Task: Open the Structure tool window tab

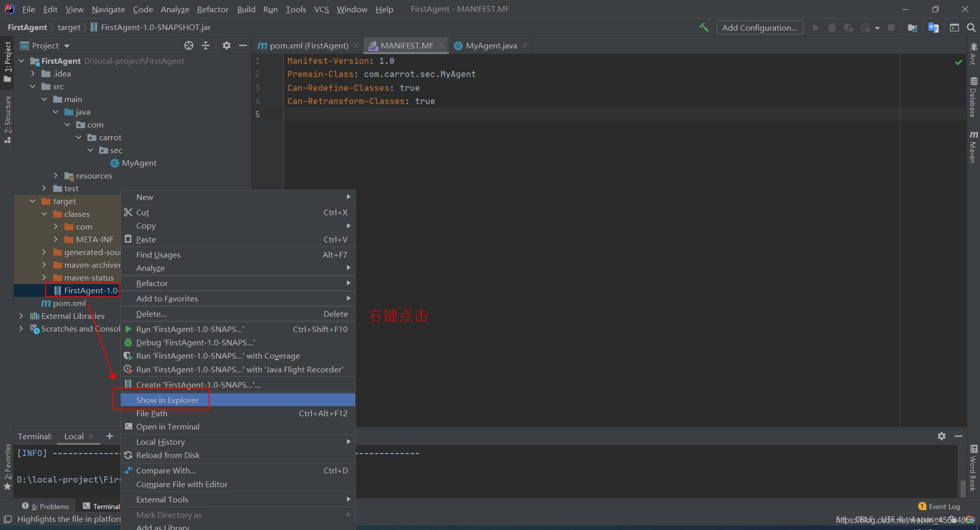Action: (7, 119)
